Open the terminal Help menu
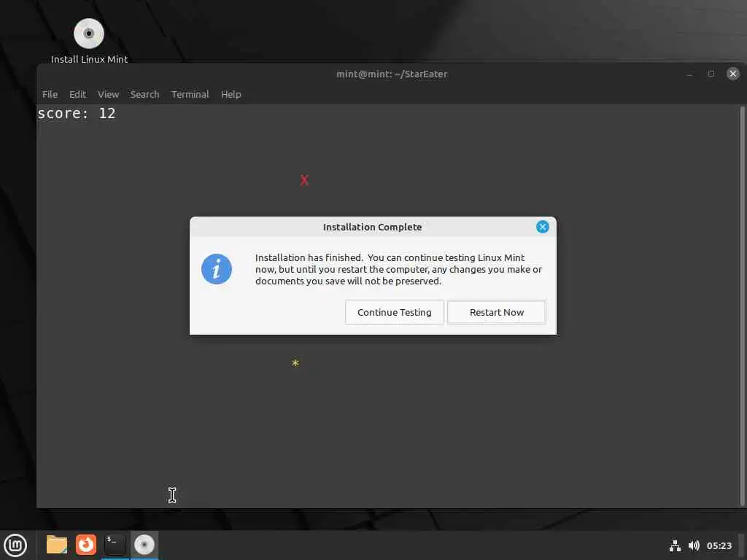The image size is (747, 560). coord(231,94)
